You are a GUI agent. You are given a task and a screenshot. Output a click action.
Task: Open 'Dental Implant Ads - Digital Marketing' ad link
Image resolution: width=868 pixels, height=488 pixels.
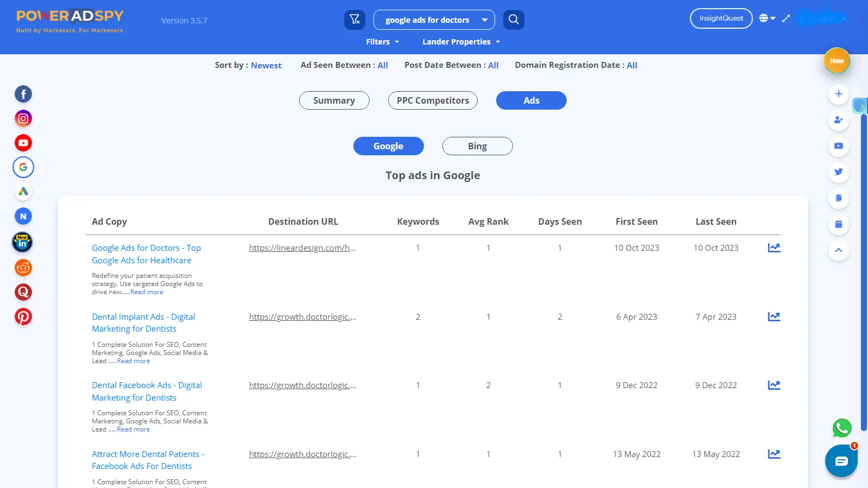tap(143, 323)
